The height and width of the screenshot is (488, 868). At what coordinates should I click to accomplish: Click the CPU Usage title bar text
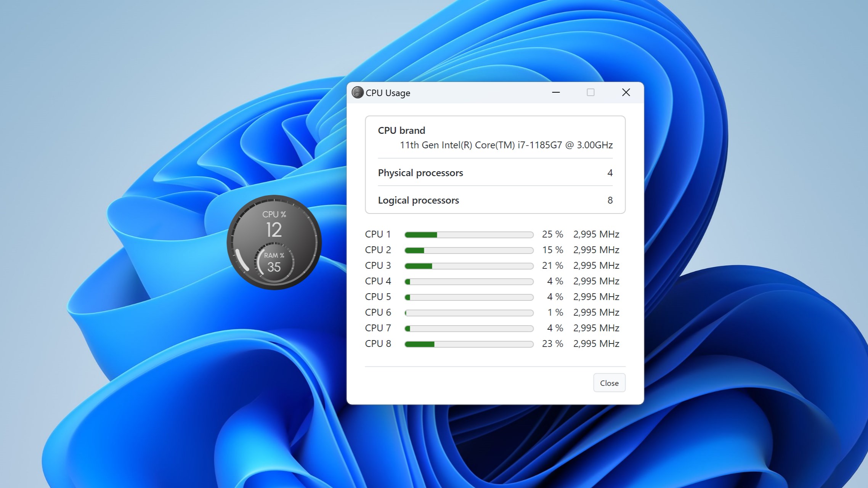(388, 92)
